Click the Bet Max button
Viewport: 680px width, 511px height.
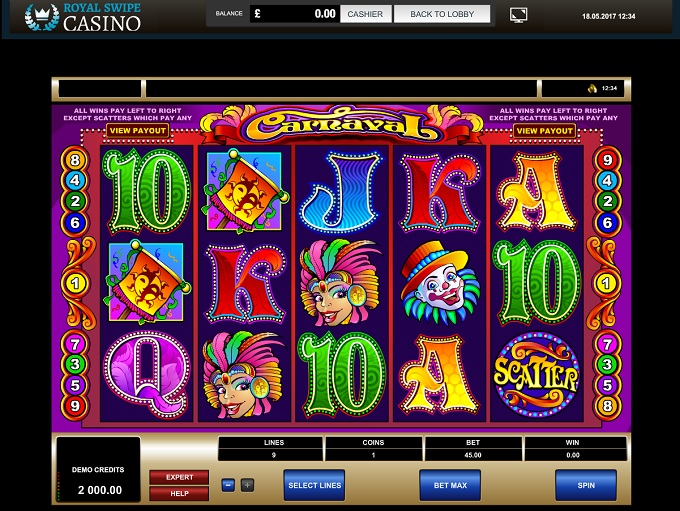point(450,485)
